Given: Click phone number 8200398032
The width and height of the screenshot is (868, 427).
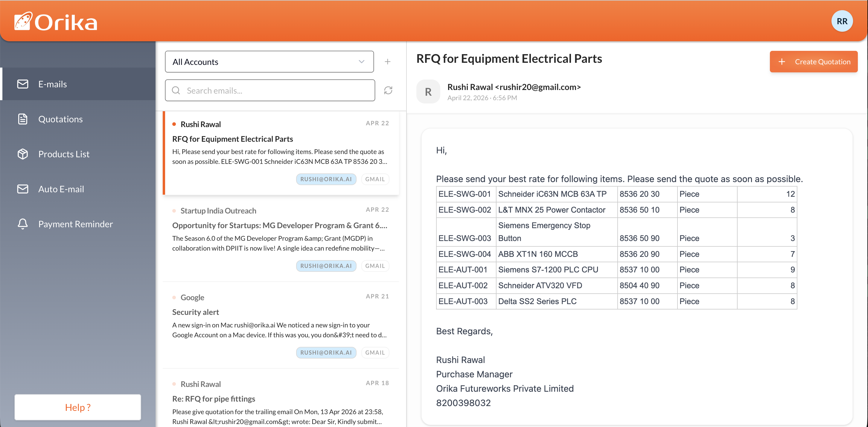Looking at the screenshot, I should point(463,403).
